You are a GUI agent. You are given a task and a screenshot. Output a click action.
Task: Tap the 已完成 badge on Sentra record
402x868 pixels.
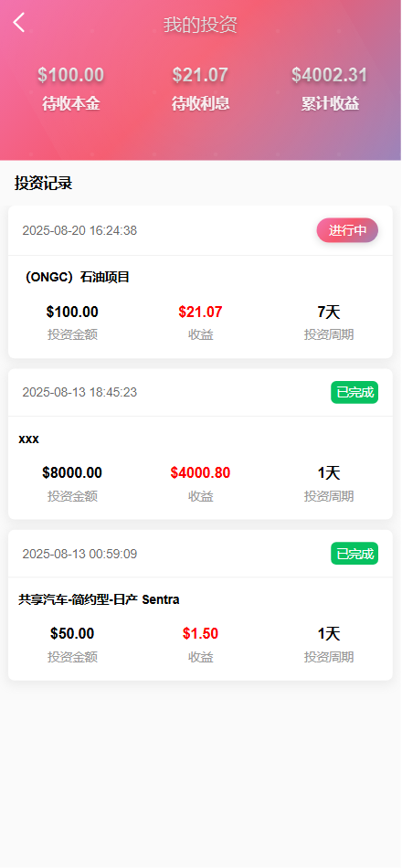[x=354, y=554]
